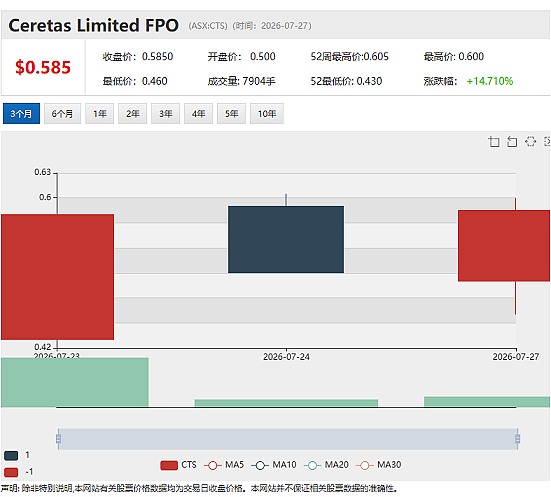
Task: Click the left handle of zoom slider
Action: pos(58,439)
